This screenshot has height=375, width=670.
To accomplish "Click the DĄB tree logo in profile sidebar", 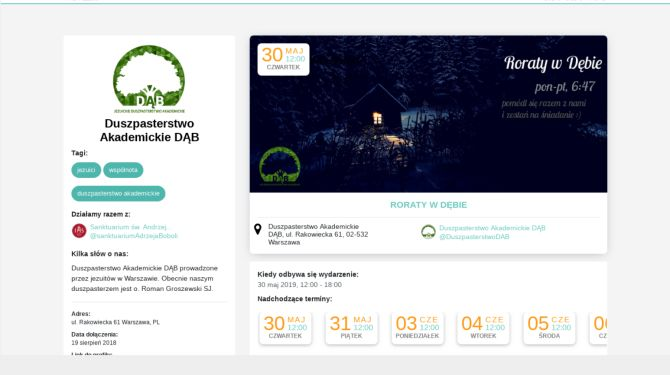I will tap(149, 79).
